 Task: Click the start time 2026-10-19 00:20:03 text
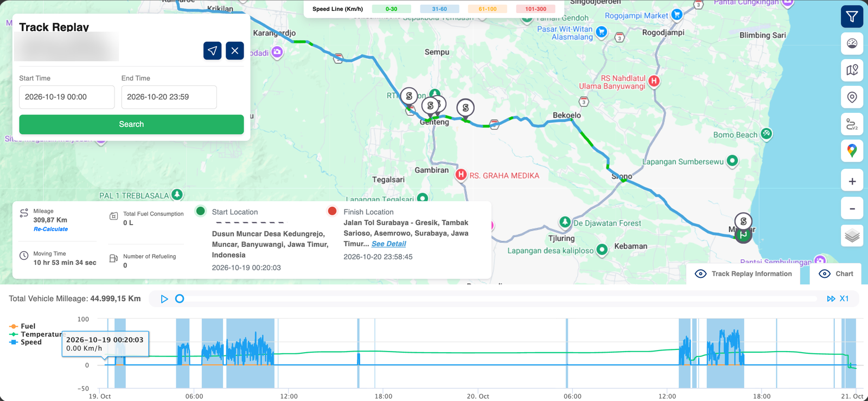click(x=246, y=268)
